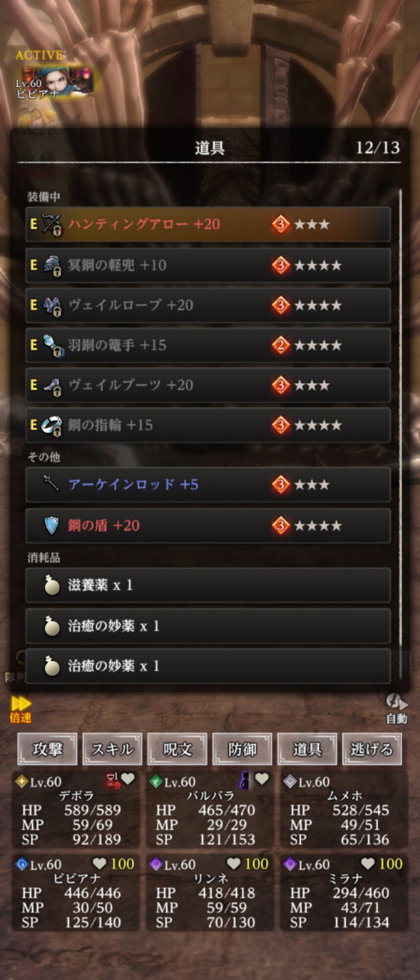This screenshot has height=980, width=420.
Task: Toggle the 自動 auto-battle icon
Action: pyautogui.click(x=396, y=709)
